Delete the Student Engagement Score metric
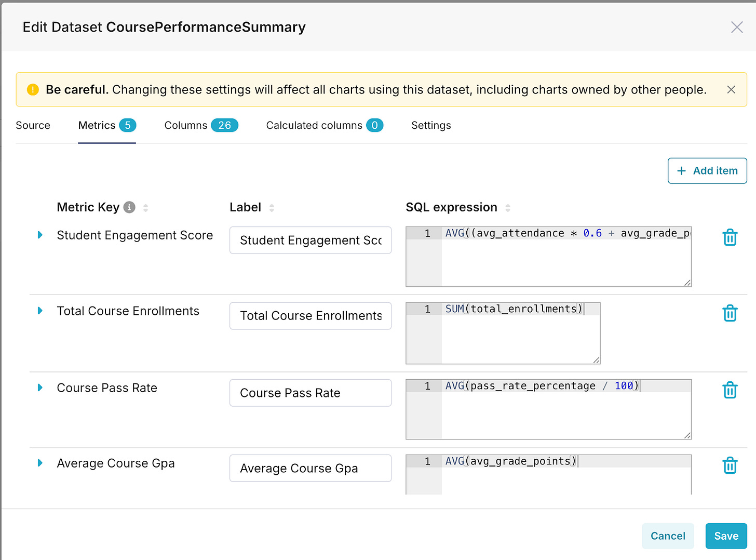The image size is (756, 560). [x=730, y=237]
